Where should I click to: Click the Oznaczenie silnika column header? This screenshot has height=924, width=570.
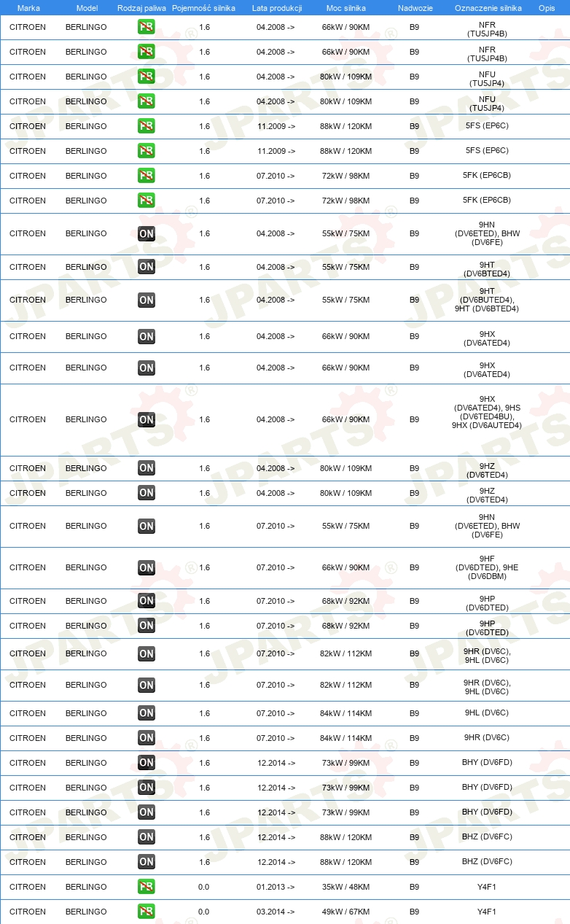point(488,8)
